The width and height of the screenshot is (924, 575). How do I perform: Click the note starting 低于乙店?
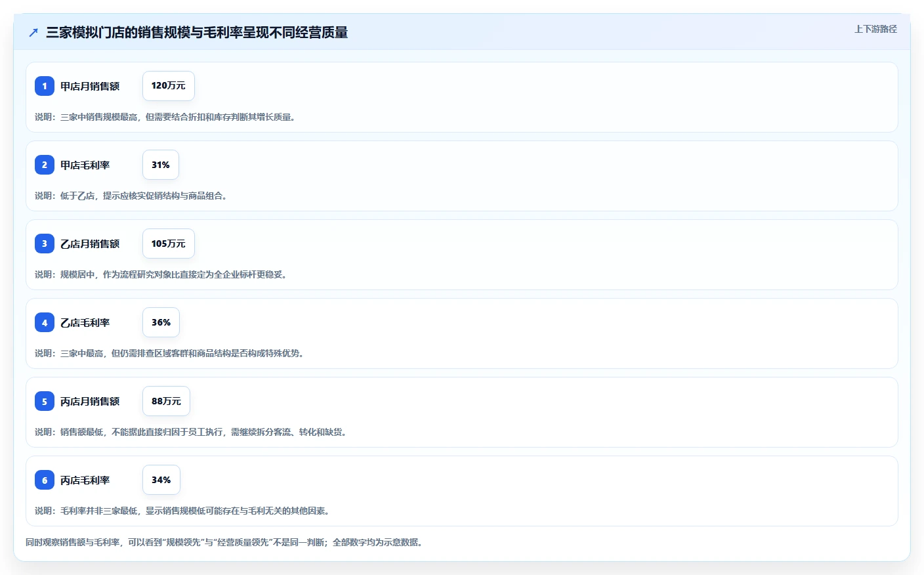point(131,196)
